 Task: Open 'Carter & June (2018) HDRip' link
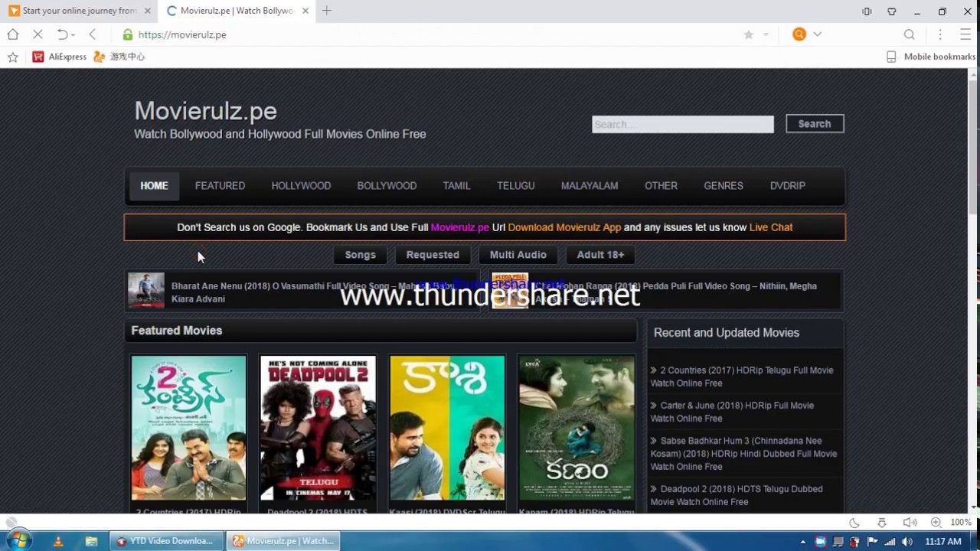(x=732, y=412)
